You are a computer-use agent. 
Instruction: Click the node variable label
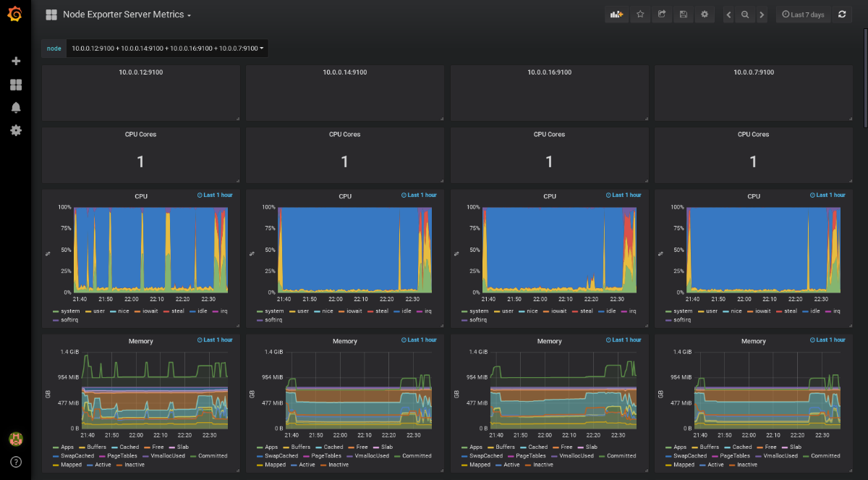[x=54, y=49]
